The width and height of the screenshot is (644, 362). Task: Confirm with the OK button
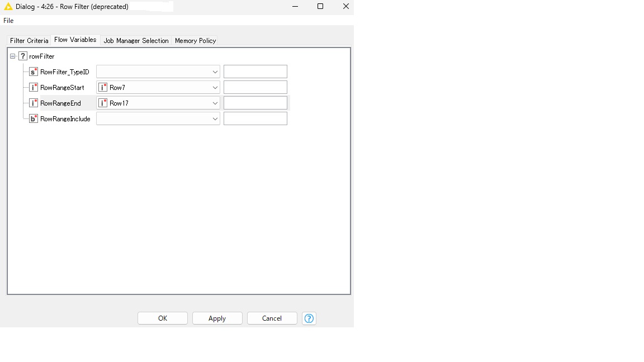click(163, 318)
